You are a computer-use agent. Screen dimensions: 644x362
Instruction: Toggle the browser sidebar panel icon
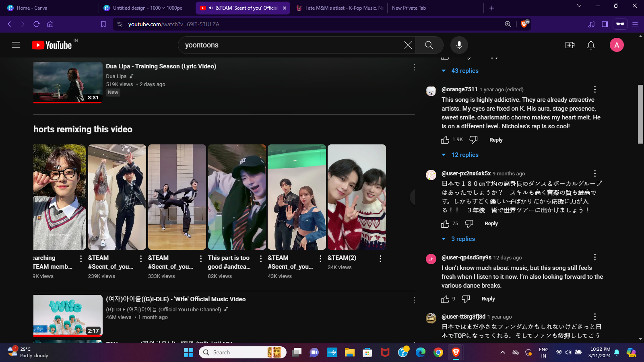605,24
